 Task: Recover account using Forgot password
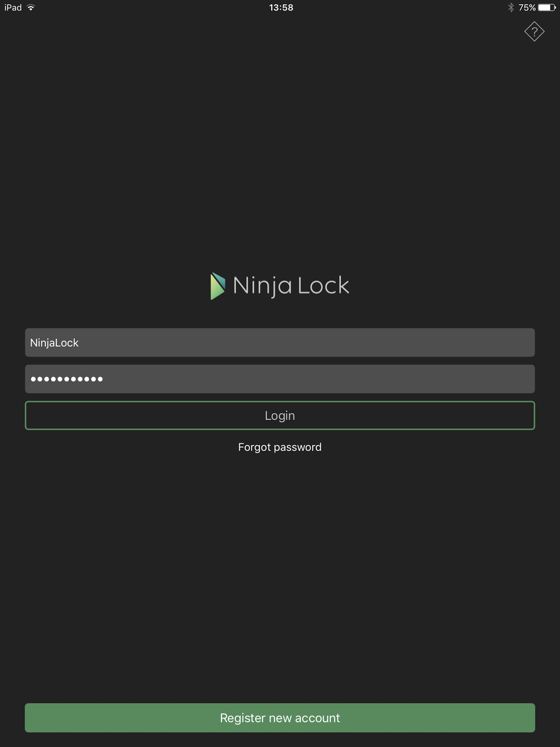point(280,447)
